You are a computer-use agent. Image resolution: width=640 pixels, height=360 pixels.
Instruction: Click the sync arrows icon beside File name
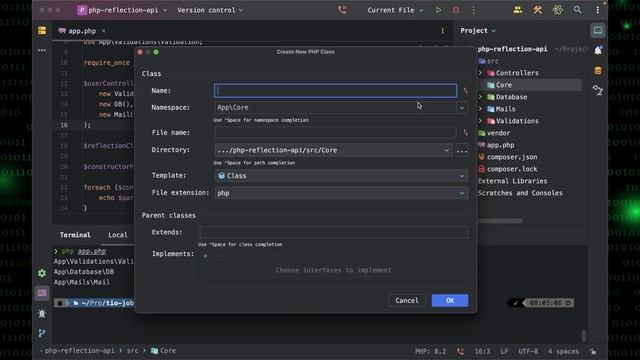[465, 133]
